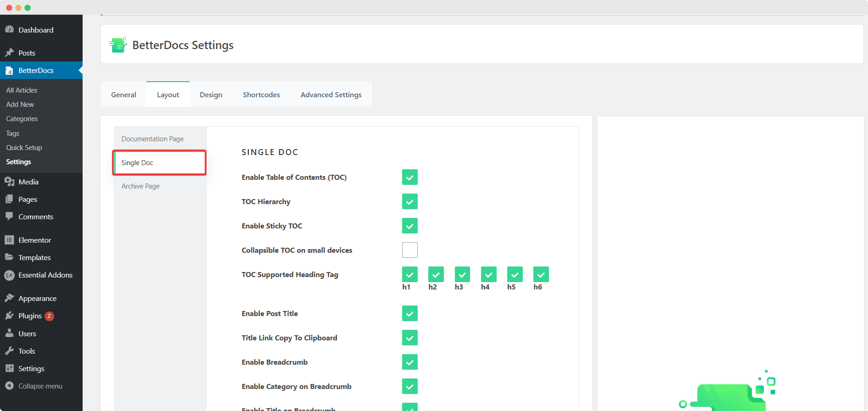Open the Shortcodes tab

tap(261, 94)
